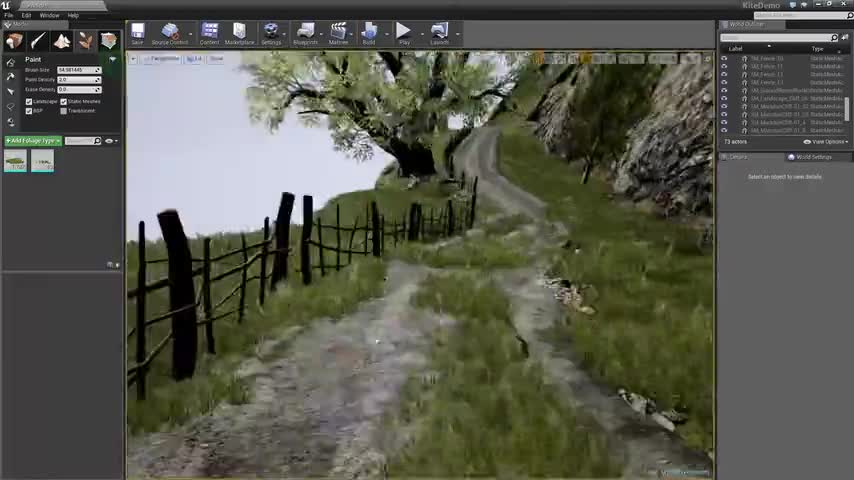
Task: Choose the foliage Reapply tool
Action: click(x=10, y=77)
